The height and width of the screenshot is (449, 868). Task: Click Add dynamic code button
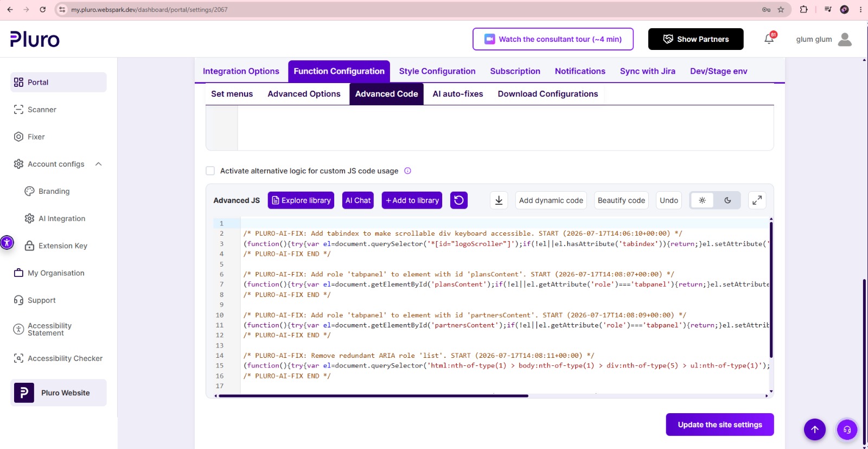coord(551,200)
